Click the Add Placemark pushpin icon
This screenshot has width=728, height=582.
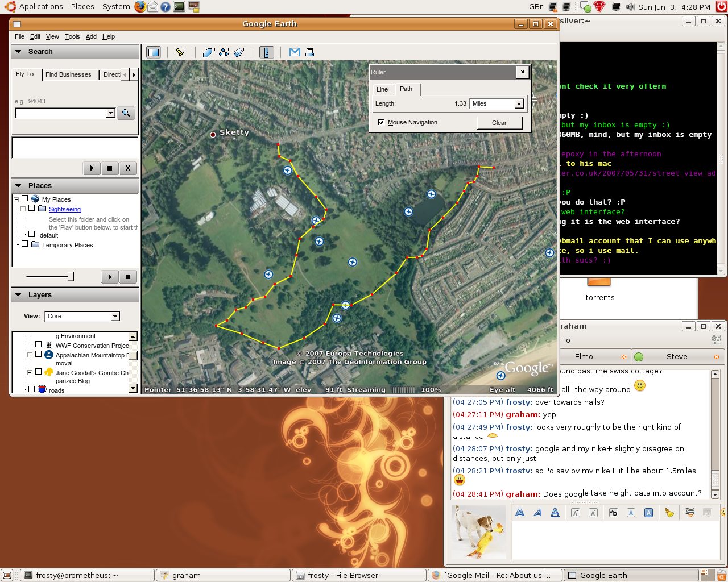coord(181,52)
